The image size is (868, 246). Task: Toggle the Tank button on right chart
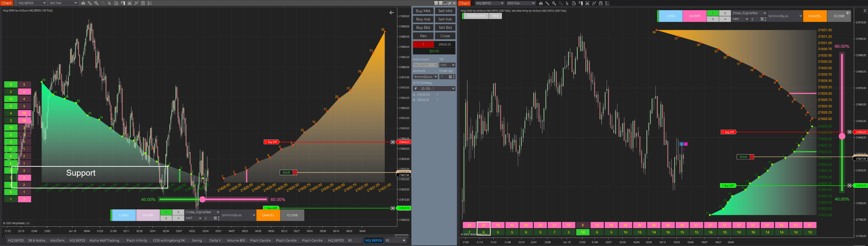click(495, 16)
